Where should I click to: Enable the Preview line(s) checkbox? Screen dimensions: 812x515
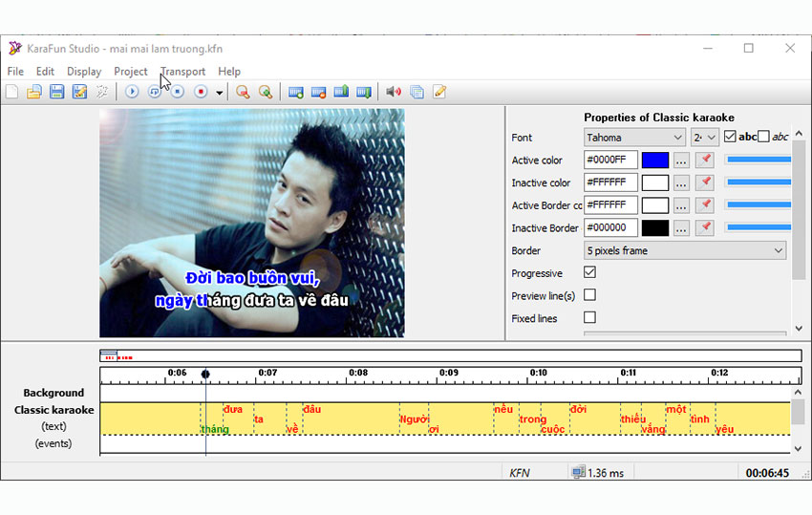point(589,295)
